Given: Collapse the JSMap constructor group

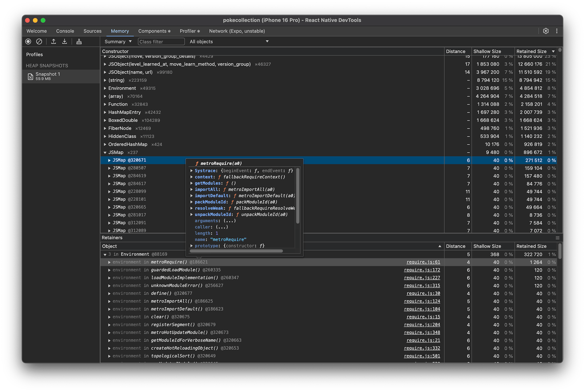Looking at the screenshot, I should pos(105,152).
